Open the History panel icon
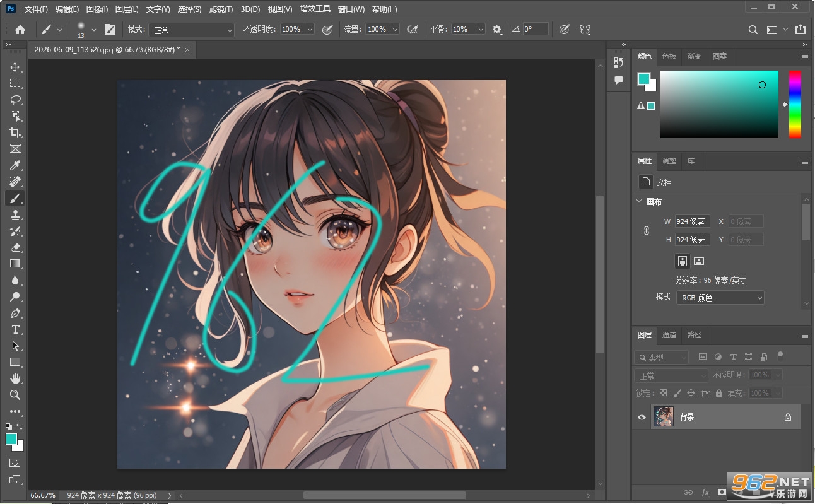Screen dimensions: 815x504 (x=618, y=62)
